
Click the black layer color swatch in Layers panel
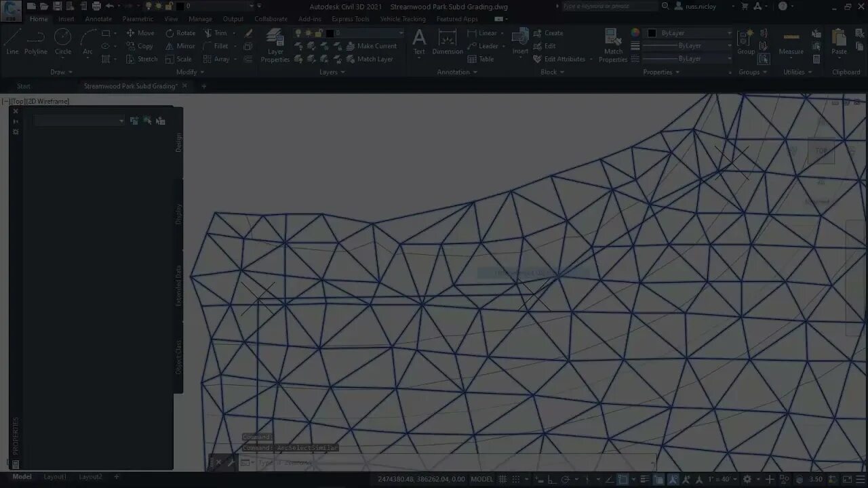330,33
